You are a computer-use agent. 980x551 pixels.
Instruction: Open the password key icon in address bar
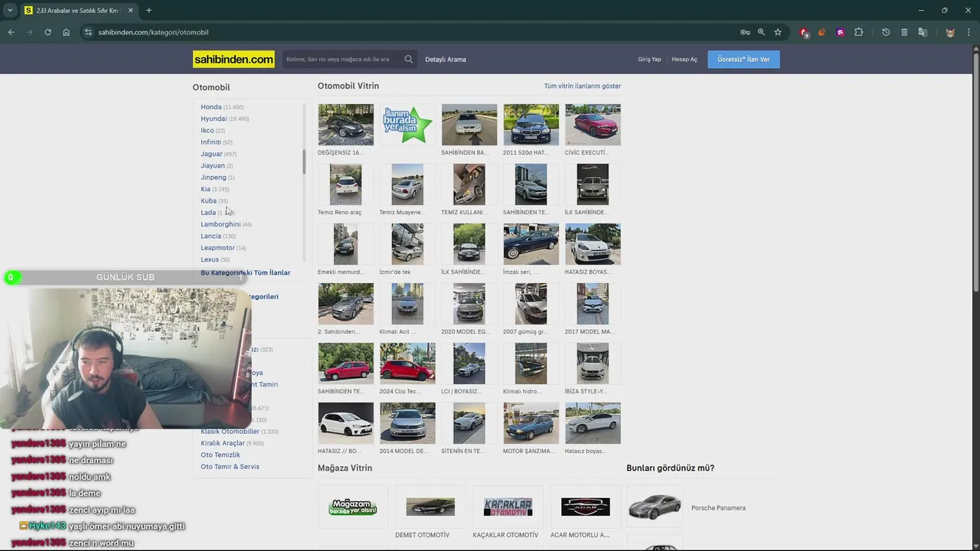[x=745, y=32]
